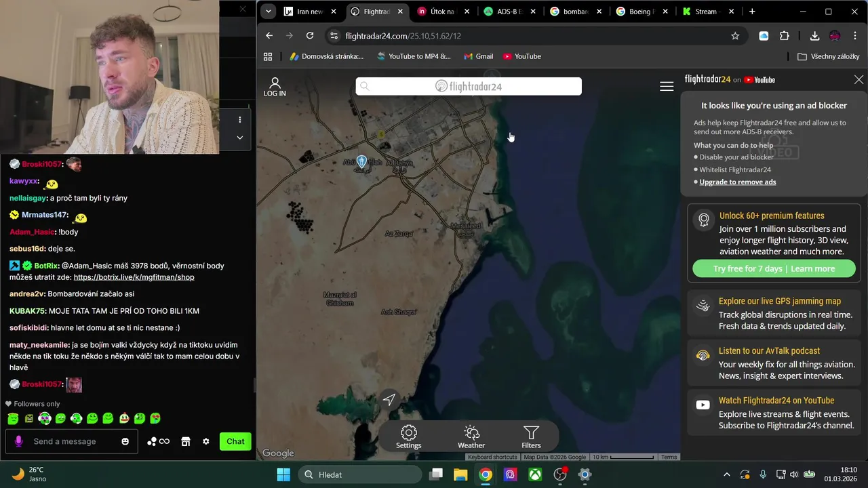Open the chat shop storefront icon
The width and height of the screenshot is (868, 488).
click(x=186, y=441)
